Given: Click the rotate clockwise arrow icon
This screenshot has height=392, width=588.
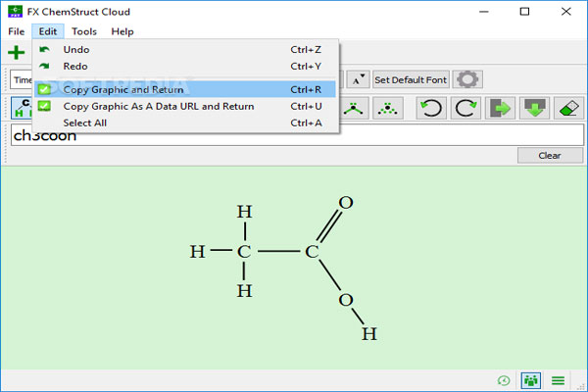Looking at the screenshot, I should (466, 108).
